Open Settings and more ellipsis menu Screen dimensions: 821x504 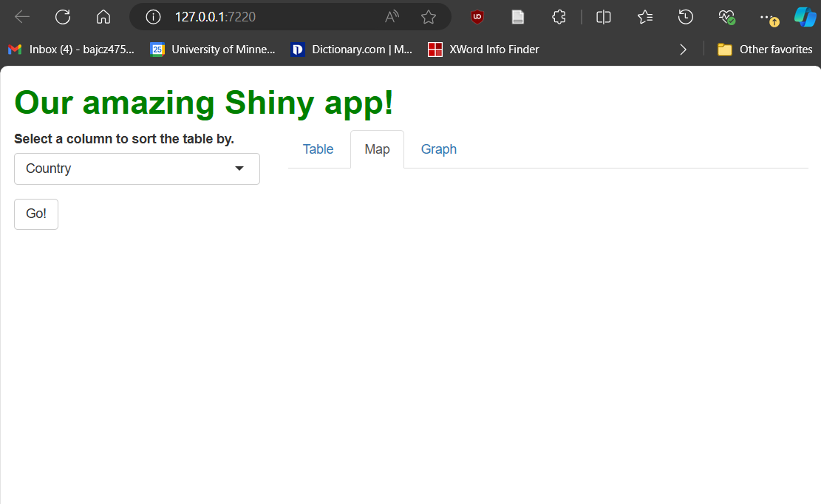point(769,17)
